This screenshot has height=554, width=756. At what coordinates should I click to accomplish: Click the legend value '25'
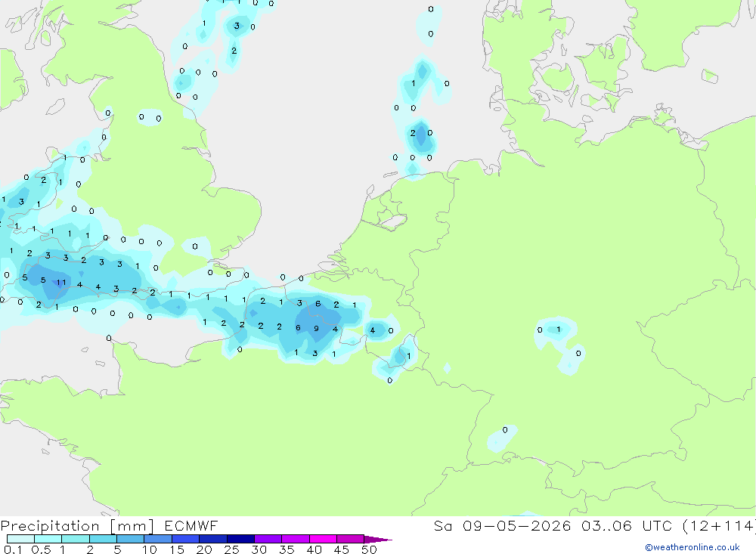231,549
